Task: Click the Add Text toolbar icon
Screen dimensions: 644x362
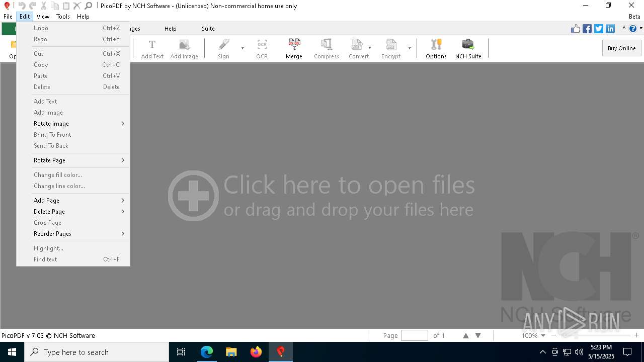Action: point(152,49)
